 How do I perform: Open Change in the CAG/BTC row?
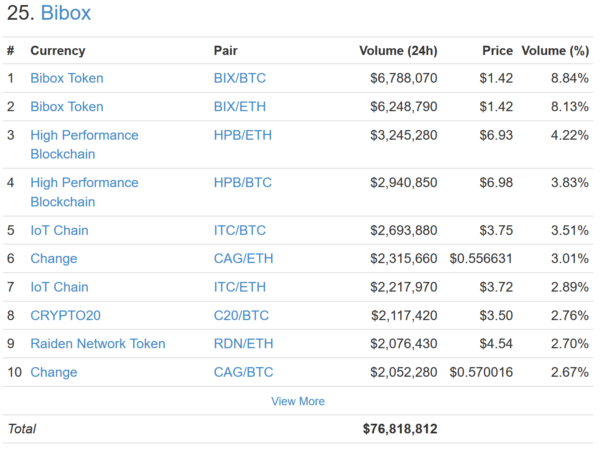[x=54, y=372]
